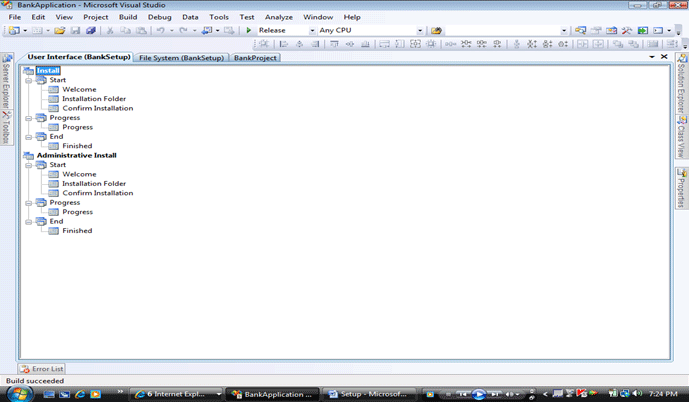
Task: Select Confirm Installation under Administrative Install
Action: 98,193
